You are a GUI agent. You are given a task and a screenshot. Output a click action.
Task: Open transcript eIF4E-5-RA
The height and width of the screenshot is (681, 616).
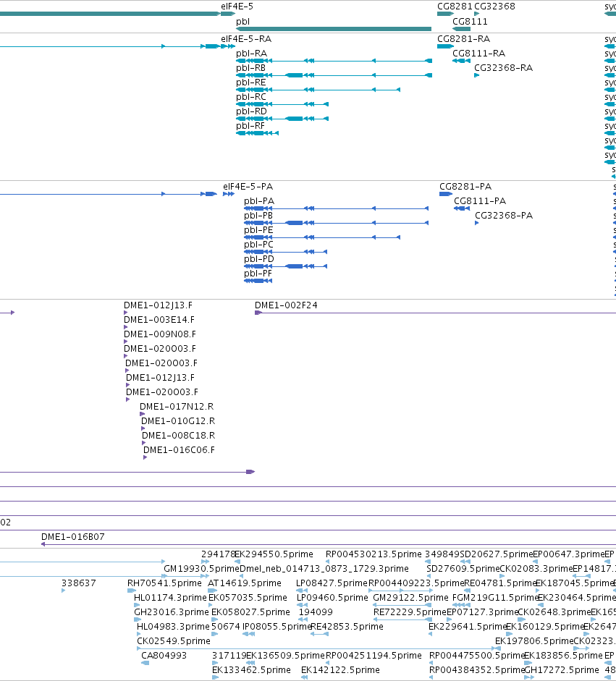pyautogui.click(x=246, y=38)
